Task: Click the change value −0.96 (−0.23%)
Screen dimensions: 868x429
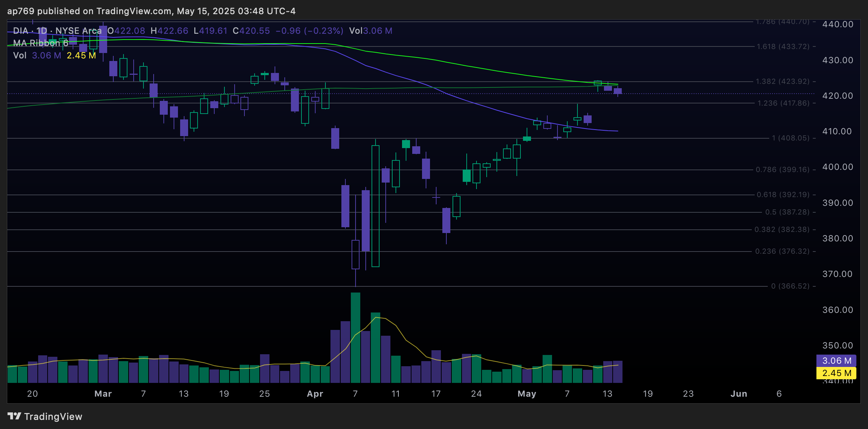Action: (309, 31)
